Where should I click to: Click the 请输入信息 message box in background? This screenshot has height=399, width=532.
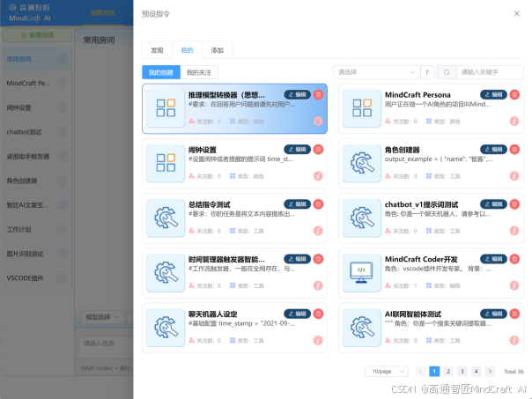pyautogui.click(x=107, y=347)
